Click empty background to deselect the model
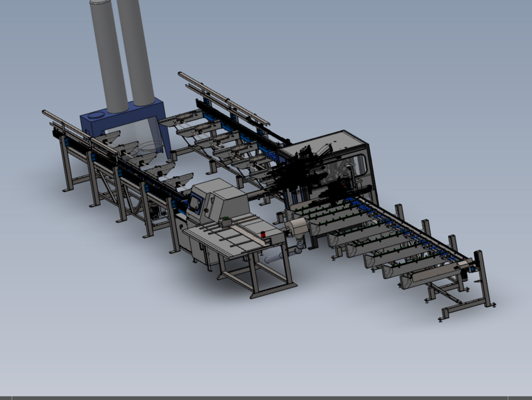Viewport: 532px width, 400px height. pos(432,66)
